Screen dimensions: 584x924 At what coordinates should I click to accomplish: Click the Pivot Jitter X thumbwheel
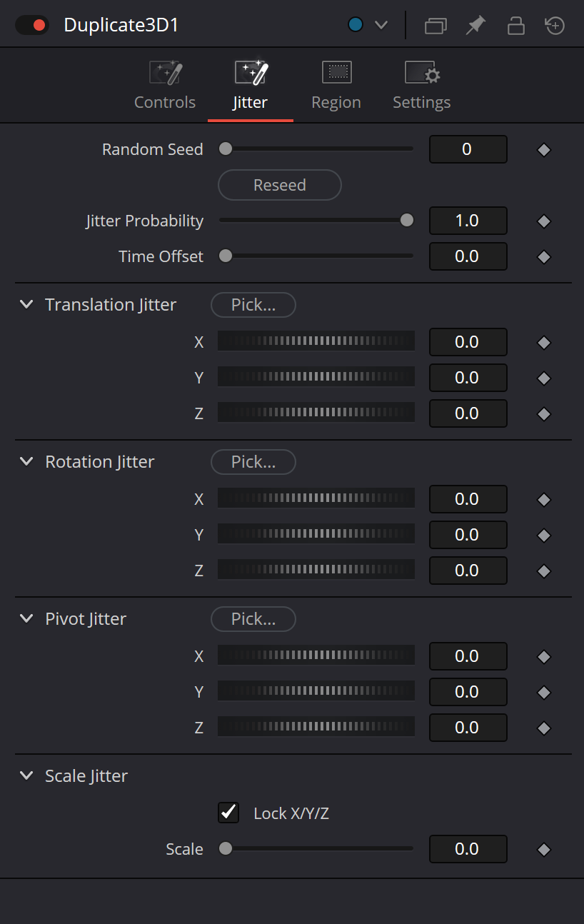point(316,656)
